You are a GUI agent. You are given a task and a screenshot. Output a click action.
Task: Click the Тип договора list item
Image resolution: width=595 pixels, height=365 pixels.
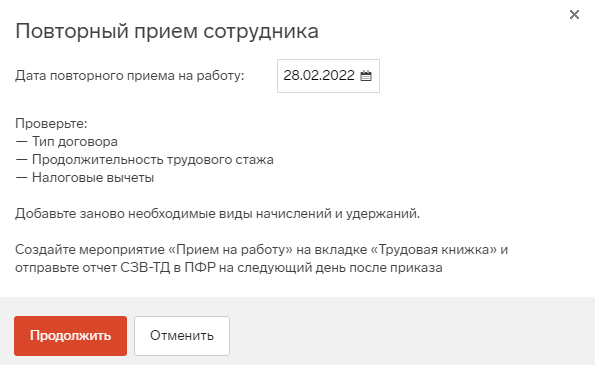(66, 142)
